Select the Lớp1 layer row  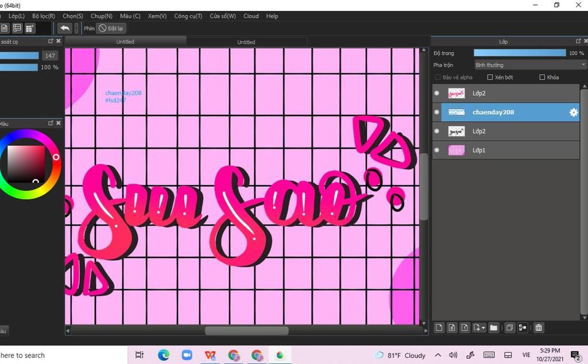click(x=506, y=150)
